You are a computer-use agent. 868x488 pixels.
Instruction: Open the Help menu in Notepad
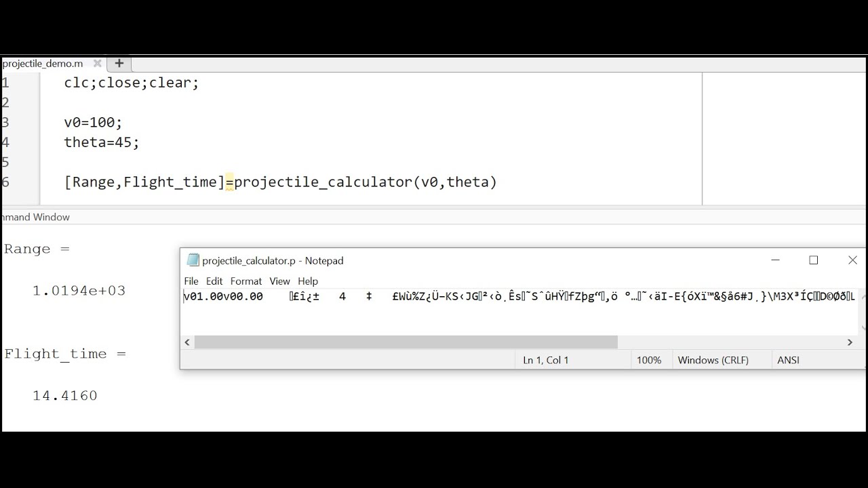coord(308,281)
